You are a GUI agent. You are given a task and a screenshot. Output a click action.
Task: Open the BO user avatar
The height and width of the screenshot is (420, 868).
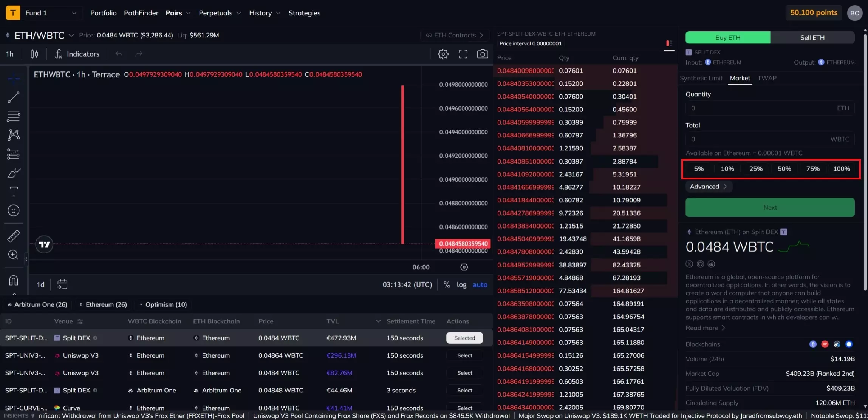[855, 13]
